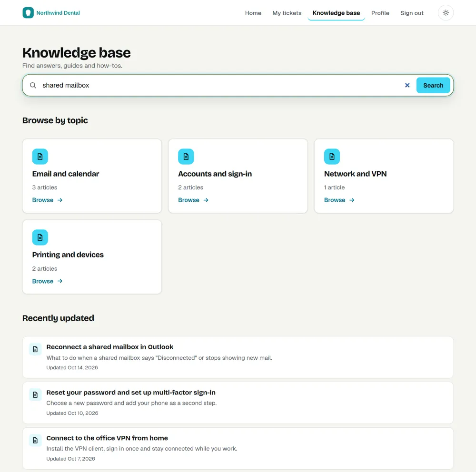
Task: Open the Printing and devices card title
Action: tap(68, 255)
